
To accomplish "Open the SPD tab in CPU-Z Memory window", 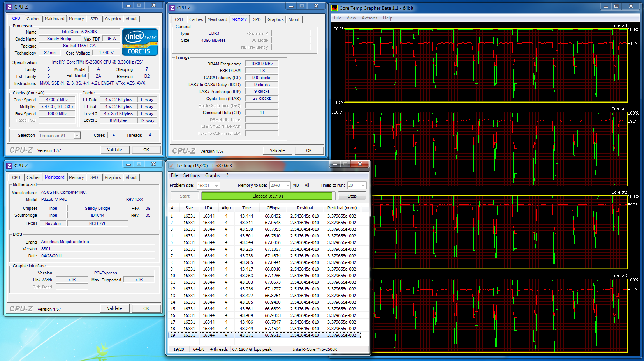I will pos(257,19).
